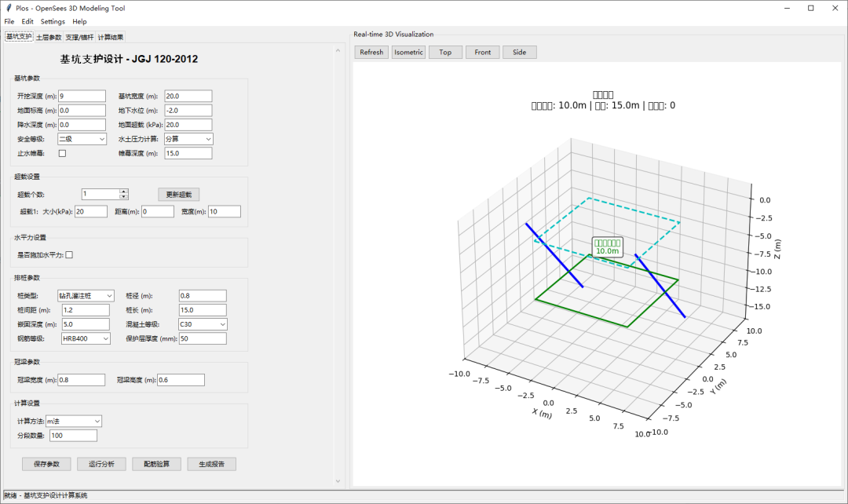The width and height of the screenshot is (848, 504).
Task: Enable the 是否施加水平力 checkbox
Action: click(x=69, y=254)
